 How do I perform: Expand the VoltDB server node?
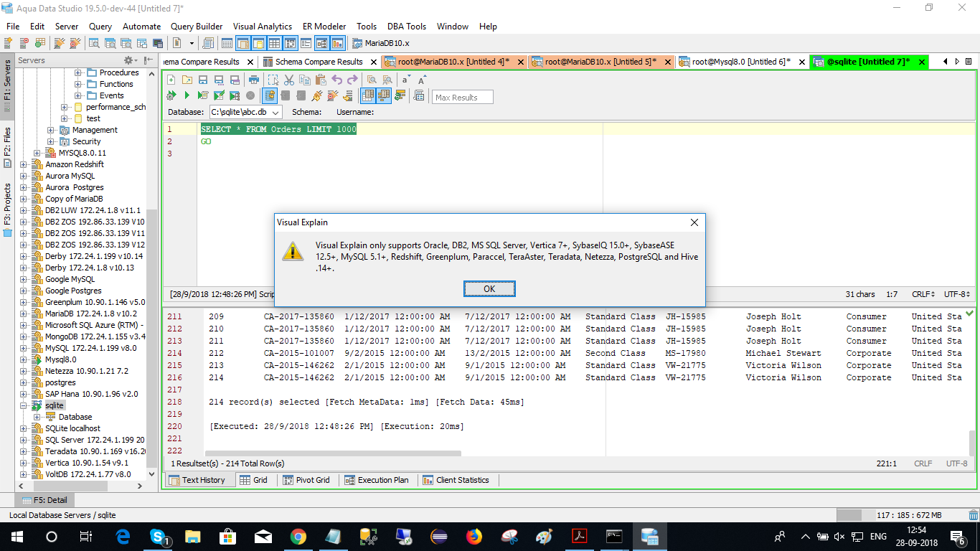23,474
